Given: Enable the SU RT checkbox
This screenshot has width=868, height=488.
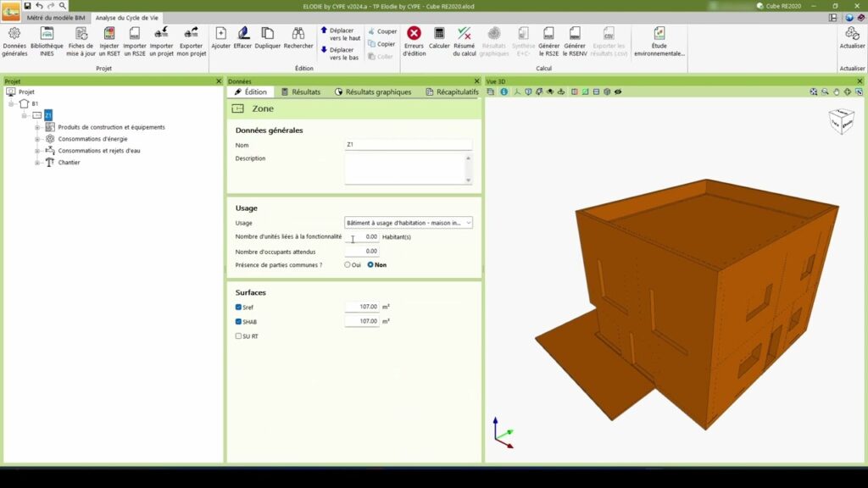Looking at the screenshot, I should tap(239, 336).
